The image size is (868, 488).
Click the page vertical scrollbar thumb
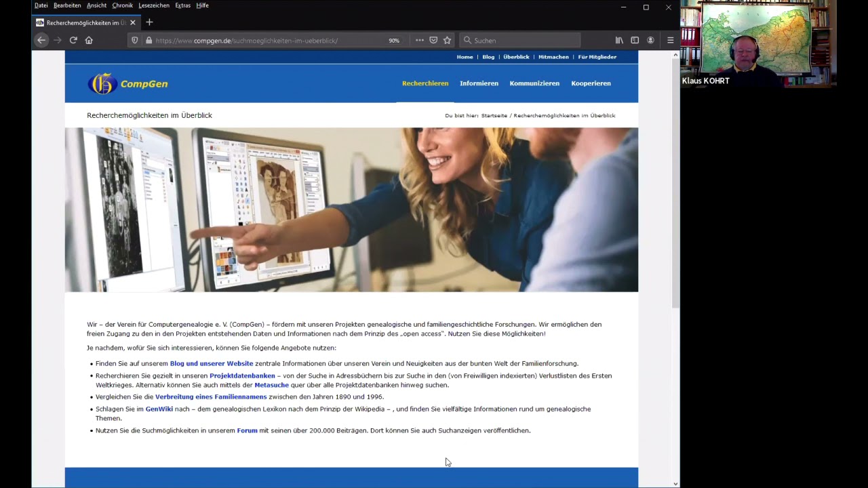[x=675, y=183]
